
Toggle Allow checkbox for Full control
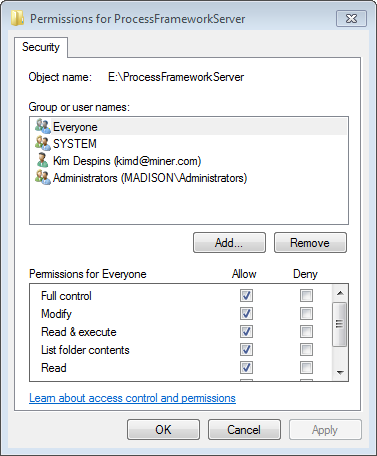[x=246, y=295]
